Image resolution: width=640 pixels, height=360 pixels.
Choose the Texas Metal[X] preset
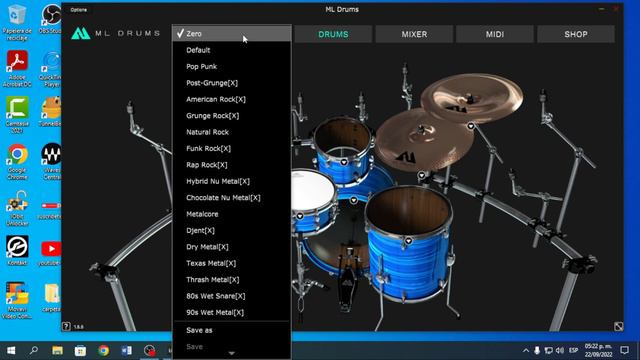231,263
